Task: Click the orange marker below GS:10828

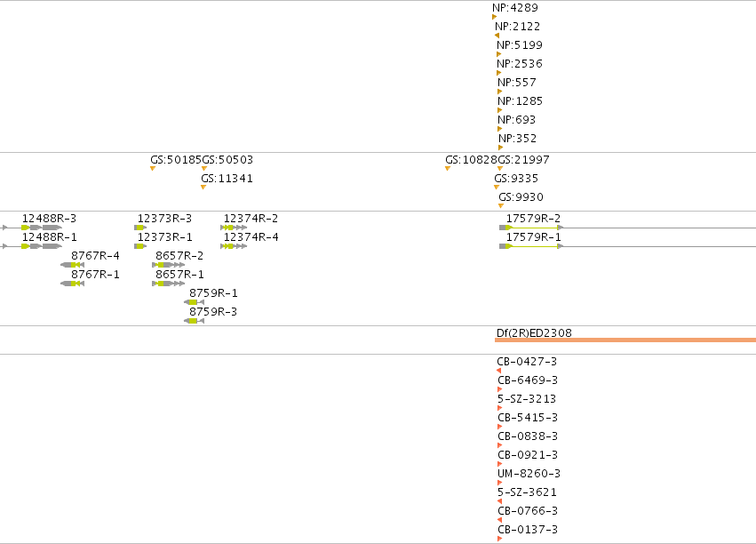Action: coord(448,168)
